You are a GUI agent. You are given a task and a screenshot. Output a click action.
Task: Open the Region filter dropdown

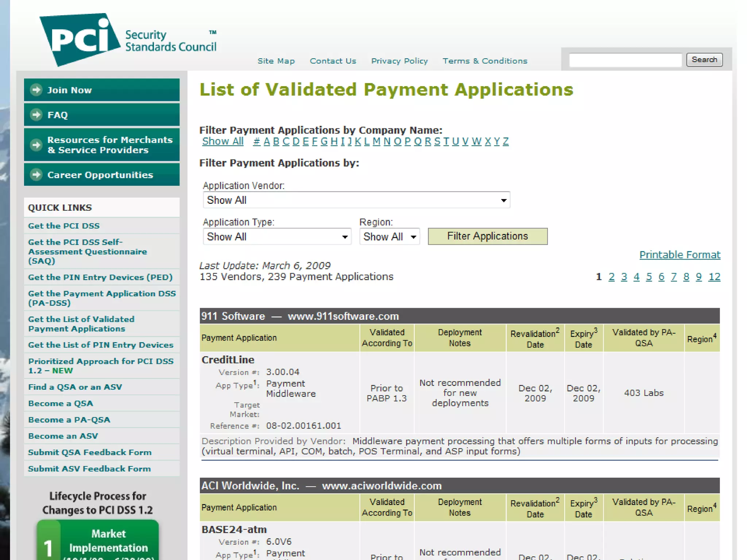[390, 237]
